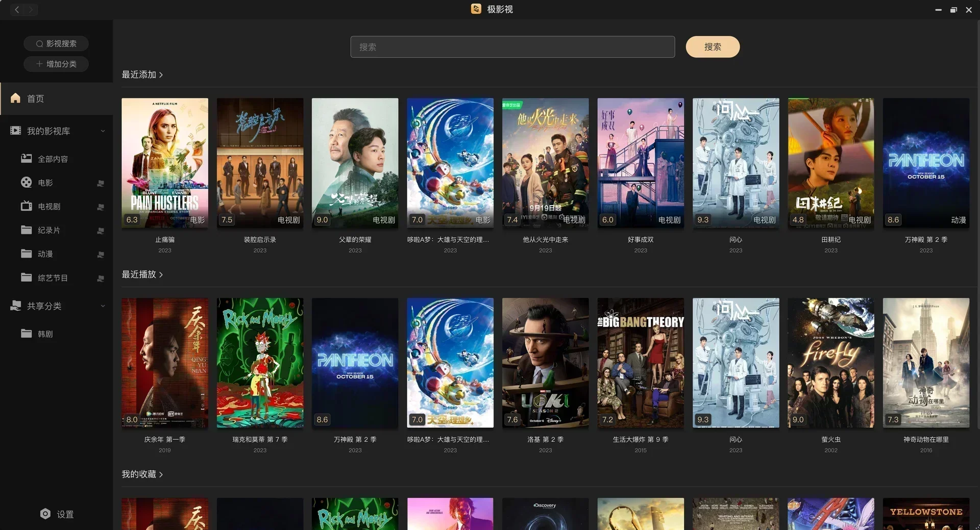Image resolution: width=980 pixels, height=530 pixels.
Task: Open the 止痛骗 Pain Hustlers poster
Action: coord(165,163)
